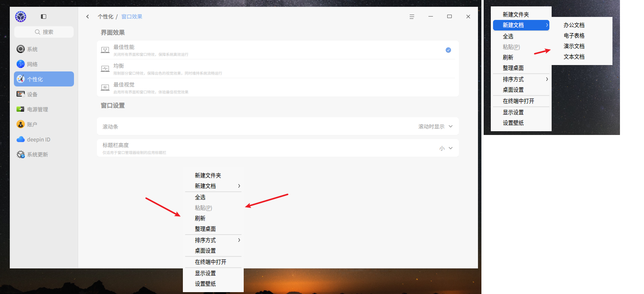Open the 滚动条 滚动时显示 dropdown
The width and height of the screenshot is (644, 294).
point(436,127)
